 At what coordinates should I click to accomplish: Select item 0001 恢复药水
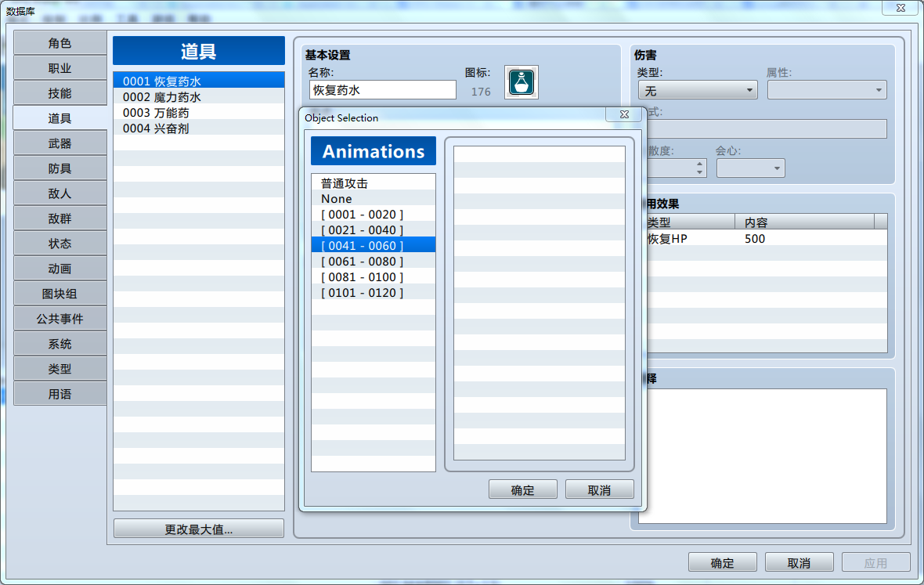(x=199, y=81)
